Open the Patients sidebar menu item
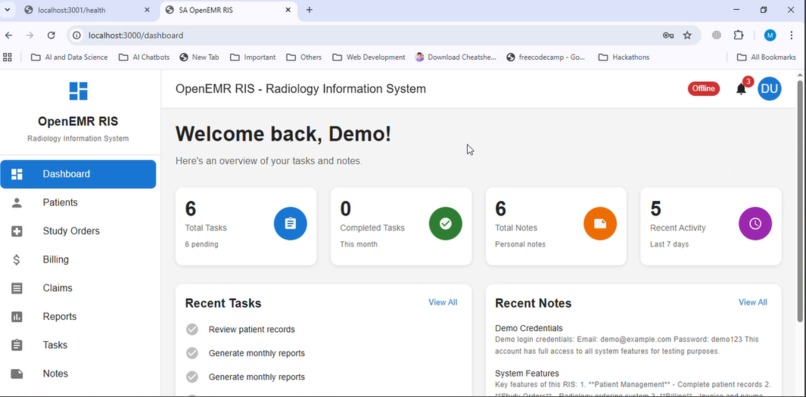The image size is (806, 397). [78, 203]
